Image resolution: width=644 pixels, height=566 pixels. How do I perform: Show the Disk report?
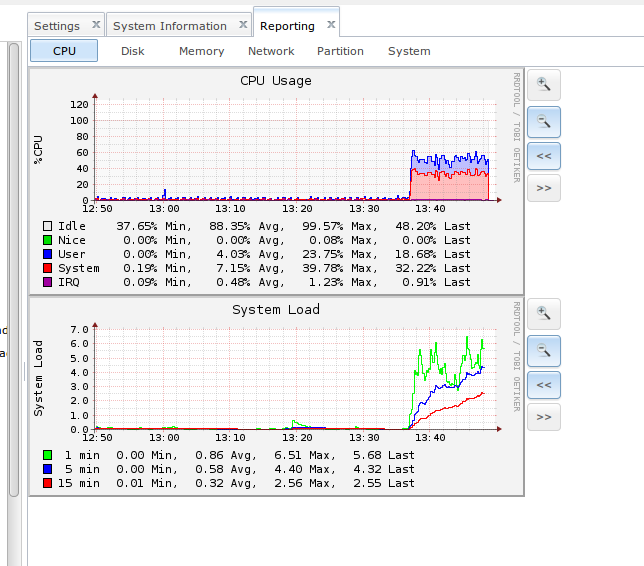point(133,51)
